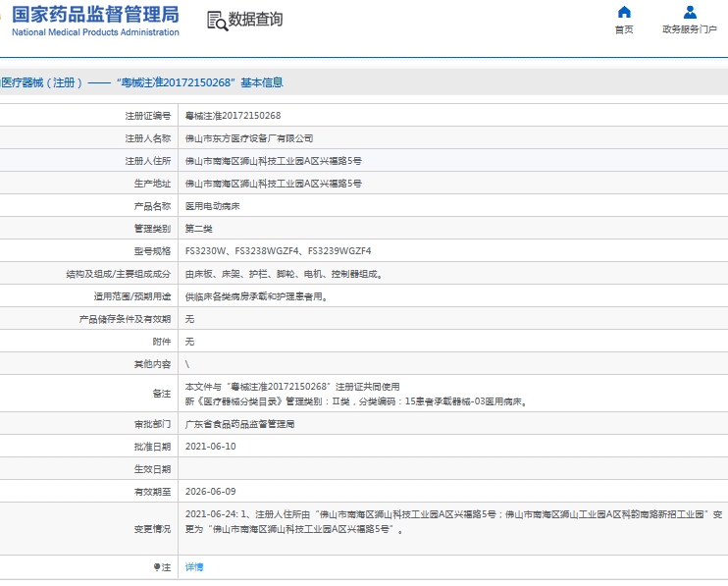Click the 审批部门 field label
Screen dimensions: 728x586
[x=153, y=424]
